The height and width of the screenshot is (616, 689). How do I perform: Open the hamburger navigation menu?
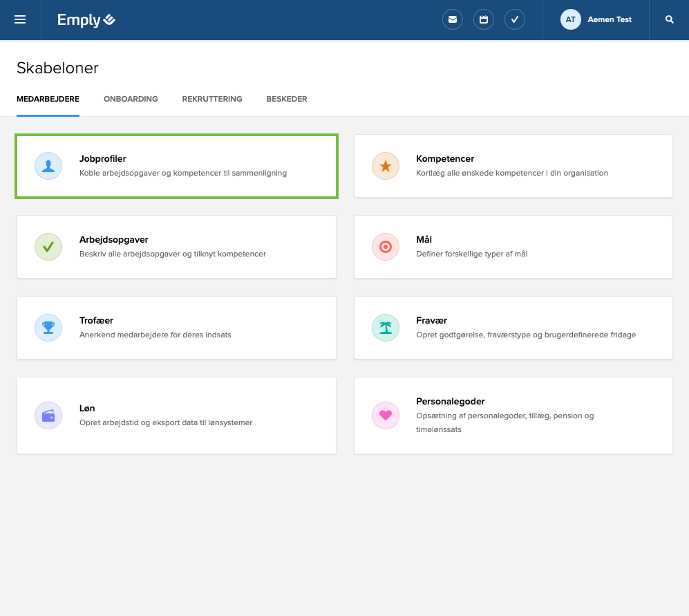tap(20, 19)
